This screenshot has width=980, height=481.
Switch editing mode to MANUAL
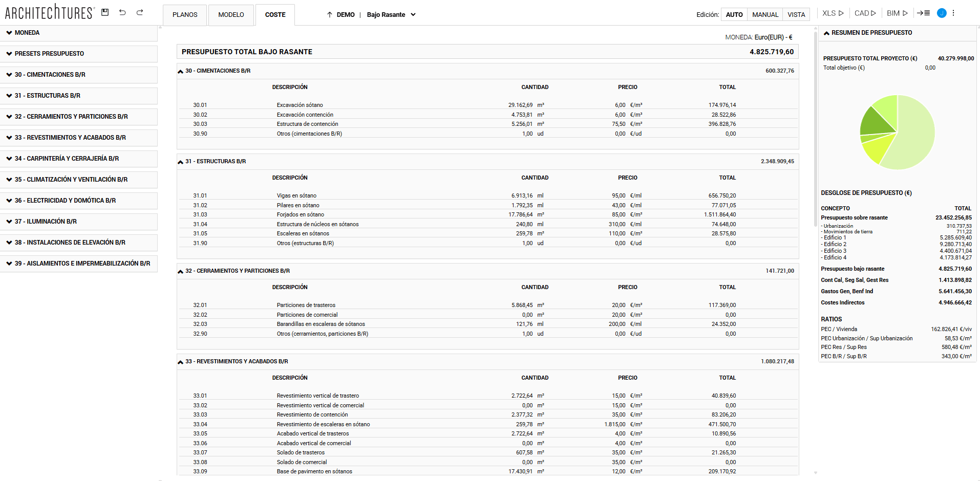point(765,15)
